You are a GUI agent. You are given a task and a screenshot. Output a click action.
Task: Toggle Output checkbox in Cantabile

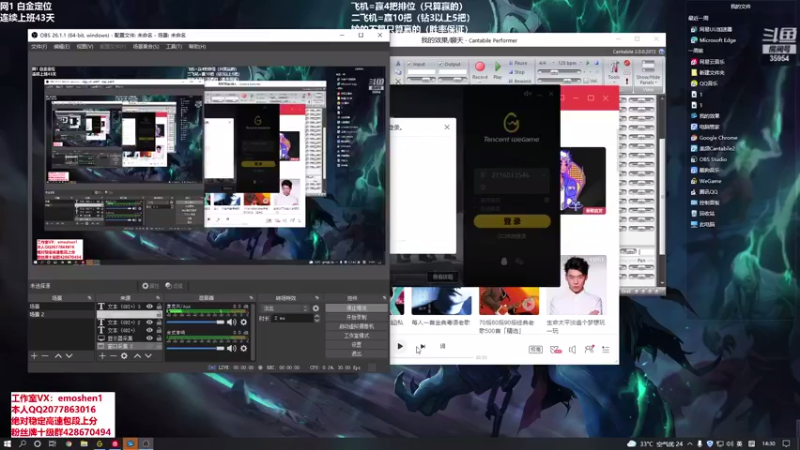[441, 64]
